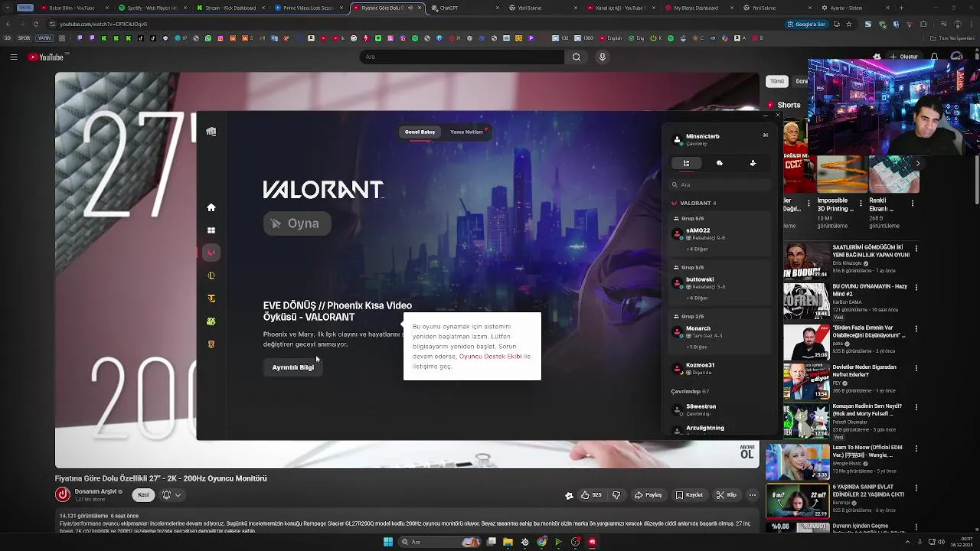Open the Windows Start menu
This screenshot has height=551, width=980.
(x=388, y=542)
